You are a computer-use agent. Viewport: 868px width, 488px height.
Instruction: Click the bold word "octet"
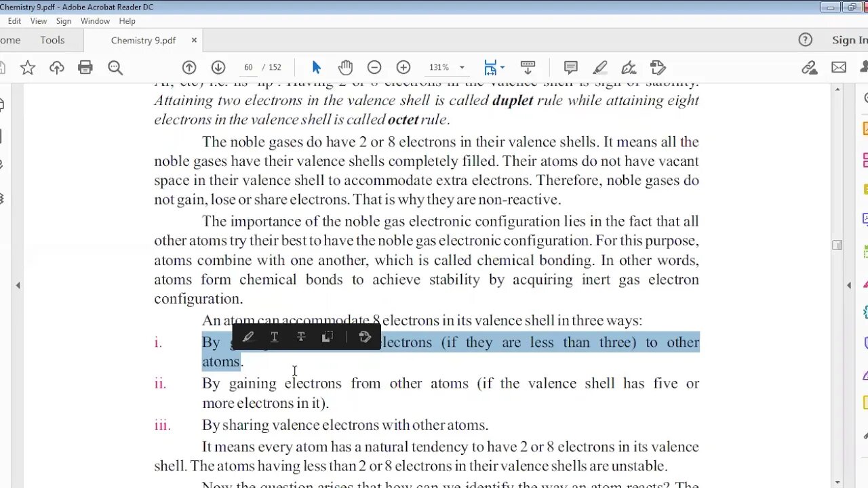[x=402, y=119]
